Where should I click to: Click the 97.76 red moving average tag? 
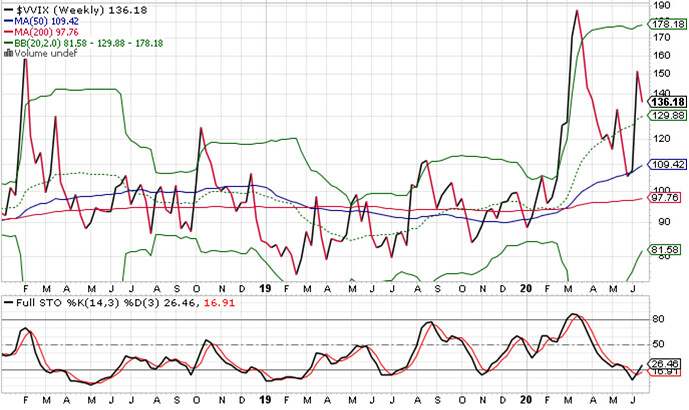[666, 197]
